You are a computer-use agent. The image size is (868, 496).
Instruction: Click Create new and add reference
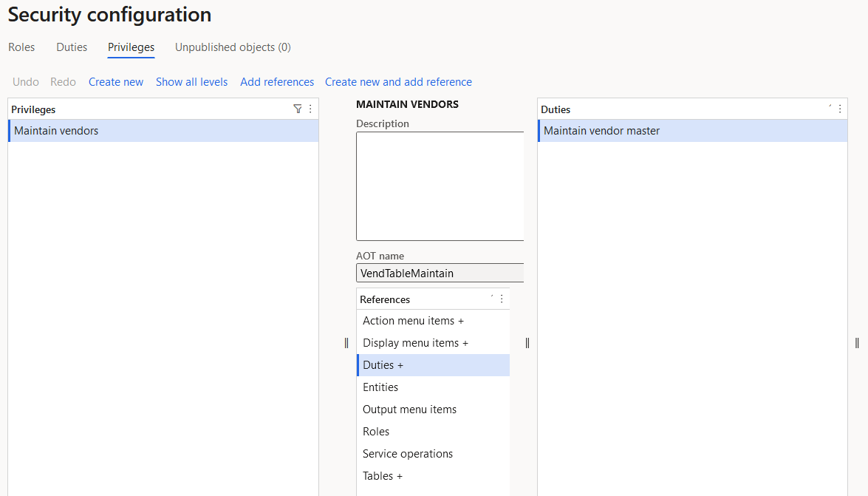point(399,82)
